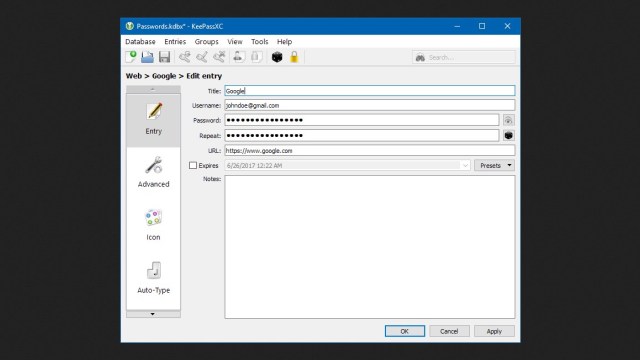Click the sidebar scroll-up arrow

(153, 89)
